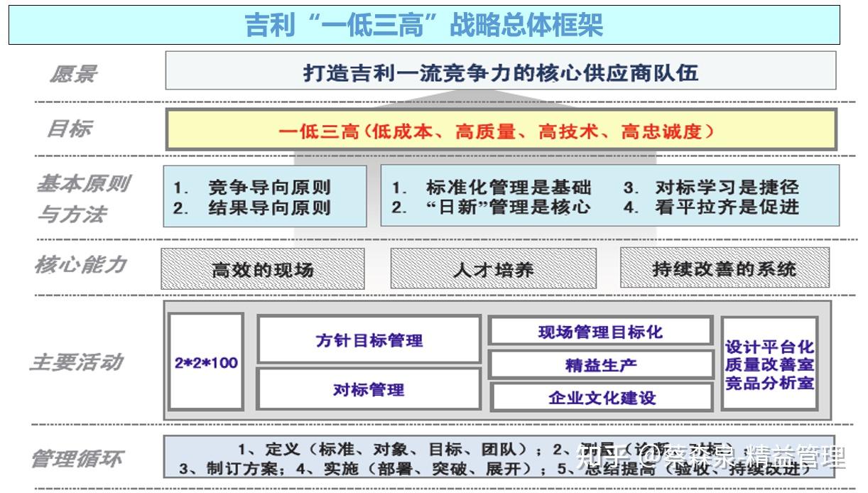Click the 持续改善的系统 box

tap(725, 269)
